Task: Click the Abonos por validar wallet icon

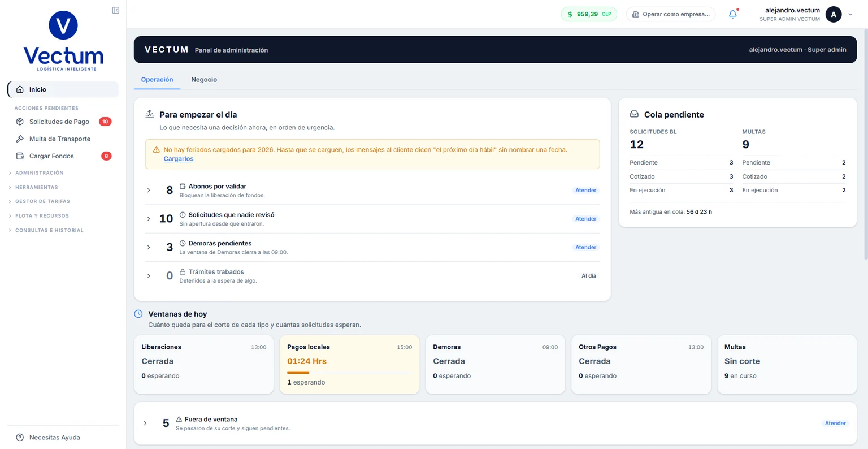Action: pos(183,186)
